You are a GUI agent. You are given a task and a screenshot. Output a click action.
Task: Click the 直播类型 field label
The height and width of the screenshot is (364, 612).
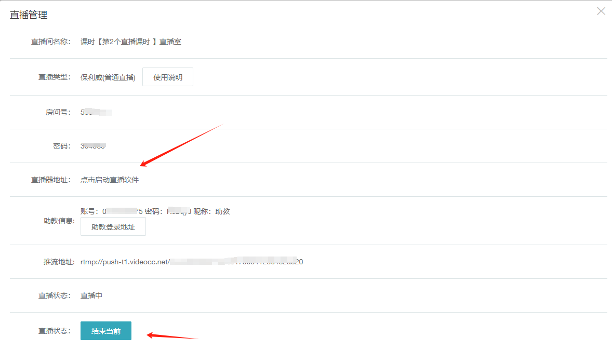54,78
